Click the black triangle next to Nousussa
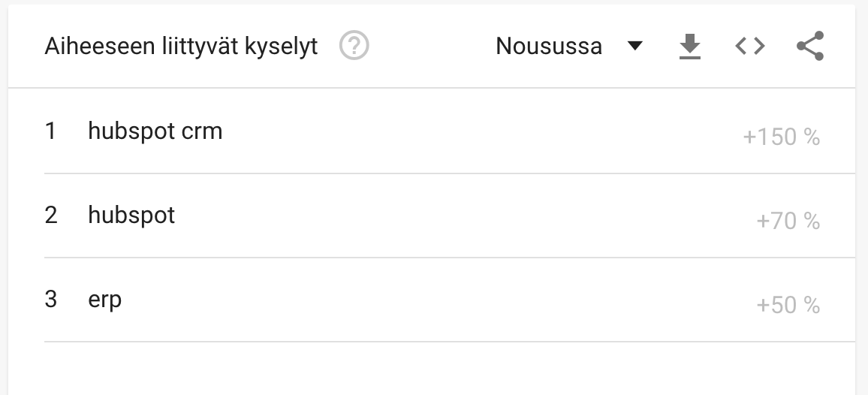This screenshot has width=868, height=395. 635,46
